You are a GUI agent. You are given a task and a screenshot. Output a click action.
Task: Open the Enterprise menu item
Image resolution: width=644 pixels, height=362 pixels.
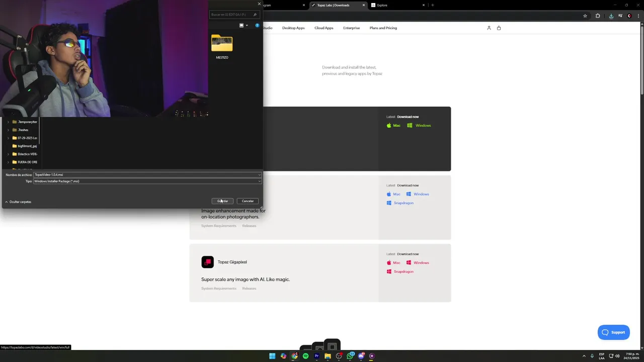tap(351, 28)
